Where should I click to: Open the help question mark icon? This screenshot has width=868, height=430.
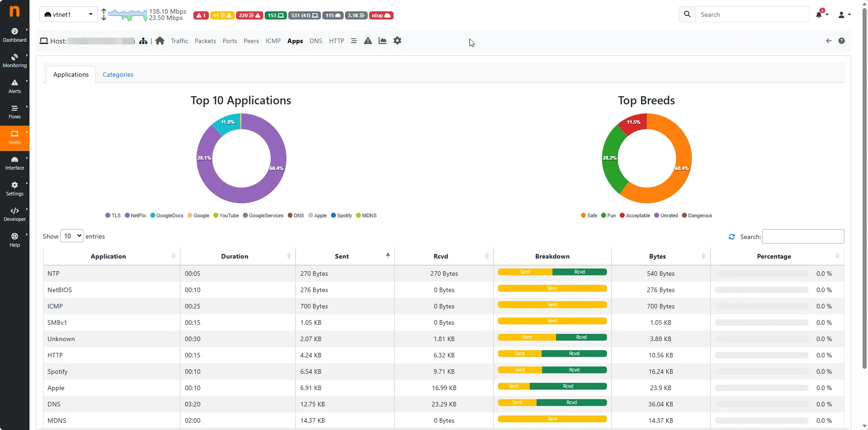842,41
